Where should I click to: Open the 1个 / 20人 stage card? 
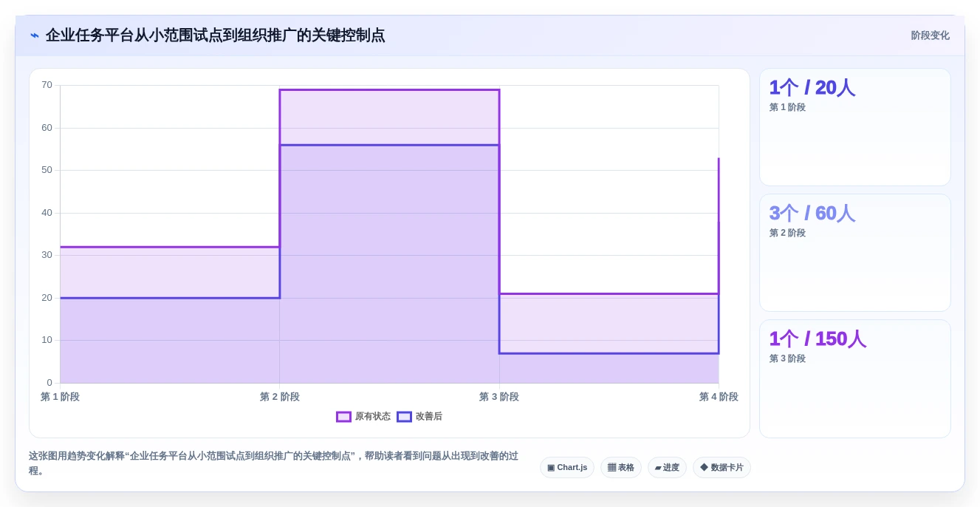click(x=855, y=127)
